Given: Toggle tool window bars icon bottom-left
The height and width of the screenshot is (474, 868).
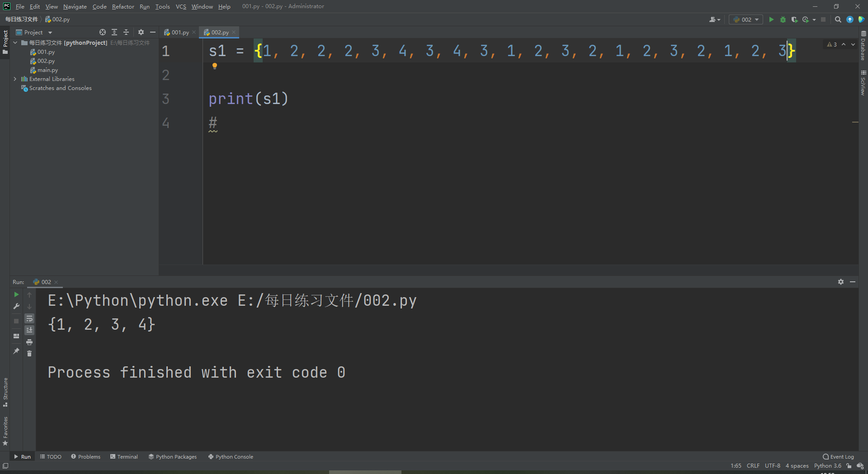Looking at the screenshot, I should coord(5,466).
